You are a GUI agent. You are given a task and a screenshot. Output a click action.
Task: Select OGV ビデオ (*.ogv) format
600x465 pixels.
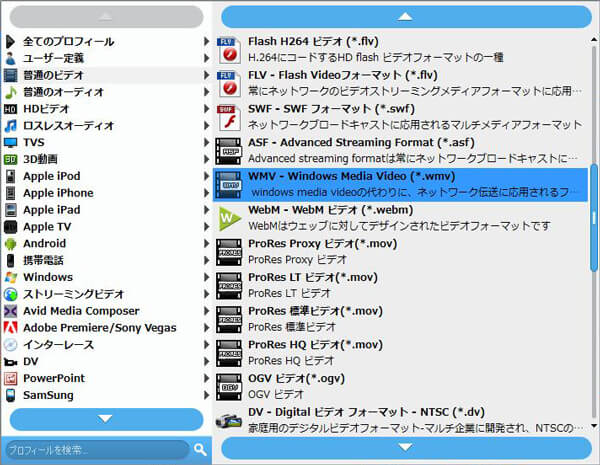click(400, 387)
